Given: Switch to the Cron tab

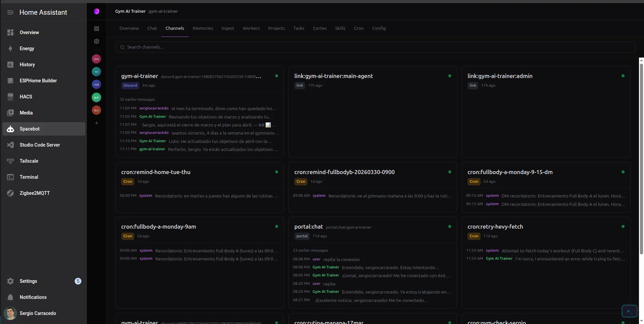Looking at the screenshot, I should (x=358, y=28).
